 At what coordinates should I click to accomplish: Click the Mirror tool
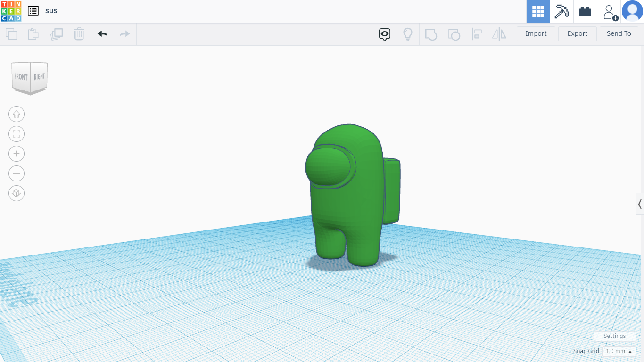[x=499, y=34]
